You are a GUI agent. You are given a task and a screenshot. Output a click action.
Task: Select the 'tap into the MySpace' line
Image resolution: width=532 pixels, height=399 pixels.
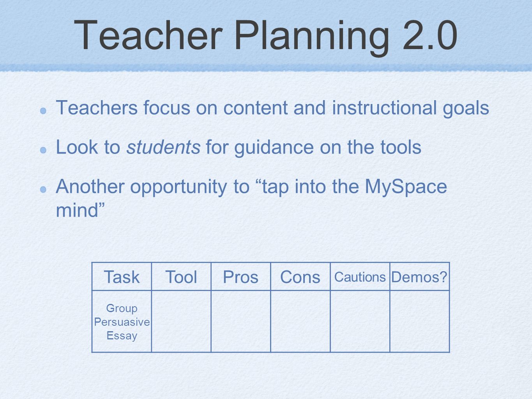tap(251, 187)
